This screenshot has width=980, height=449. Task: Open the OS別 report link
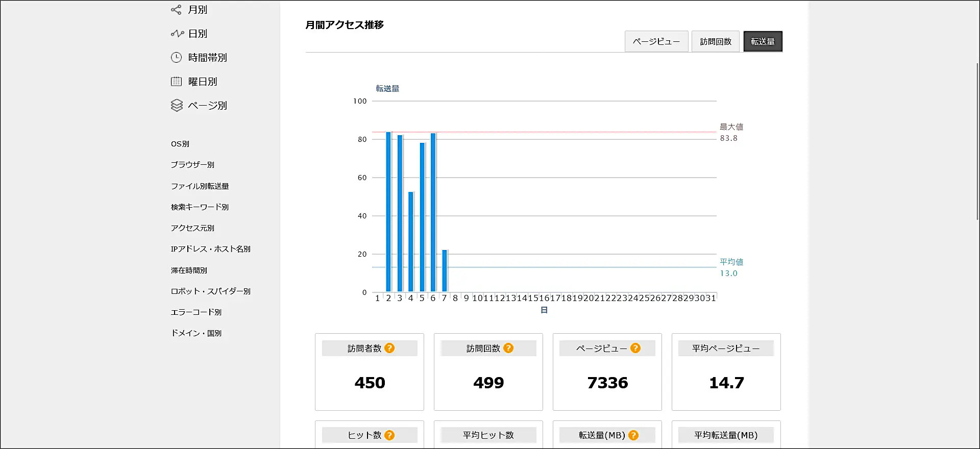click(180, 144)
